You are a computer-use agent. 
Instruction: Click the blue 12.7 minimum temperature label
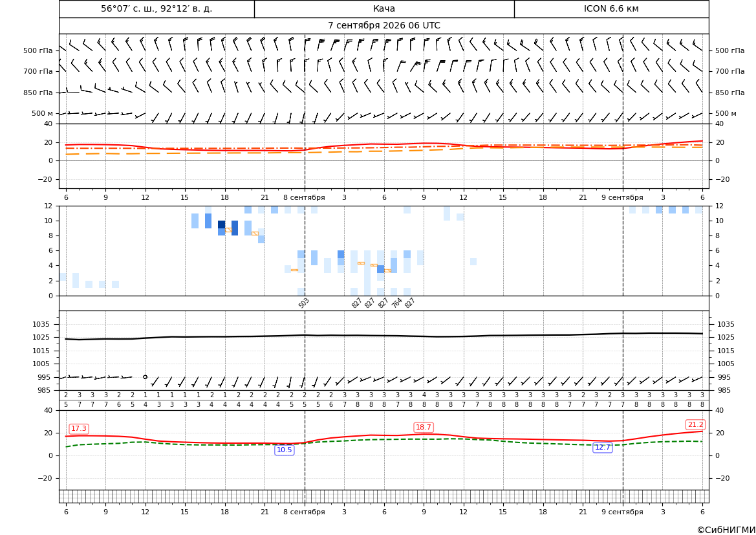click(602, 447)
